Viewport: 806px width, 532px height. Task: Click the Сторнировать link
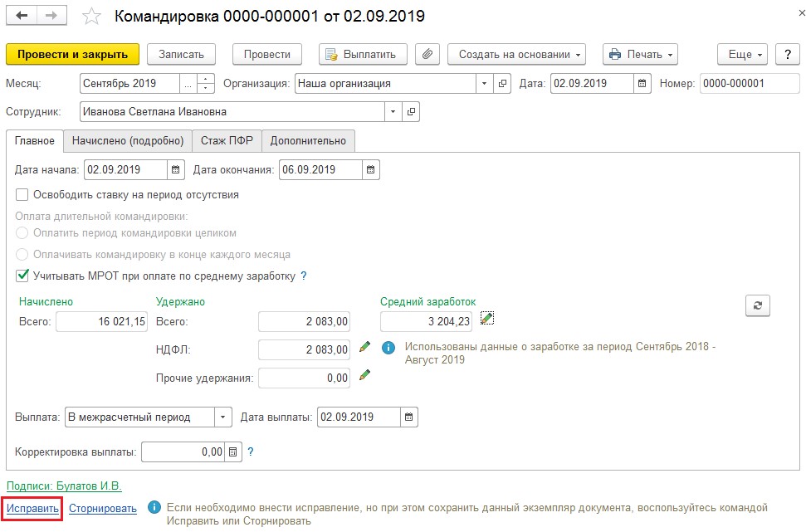pos(103,509)
